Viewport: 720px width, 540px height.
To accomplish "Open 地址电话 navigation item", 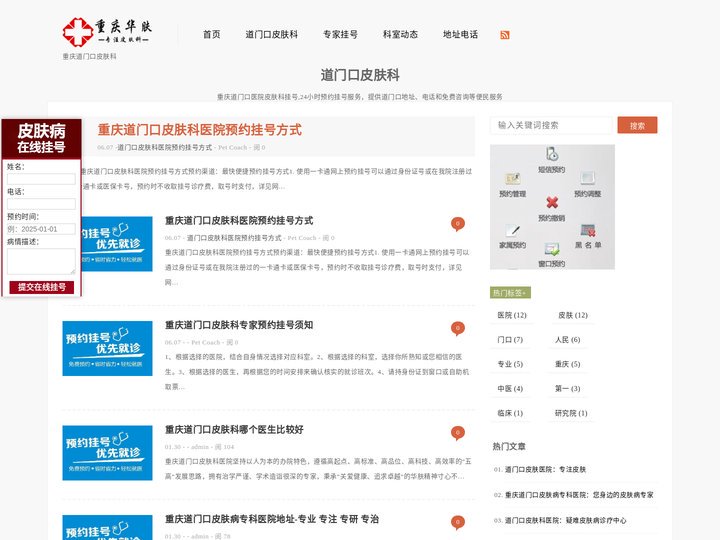I will tap(461, 34).
